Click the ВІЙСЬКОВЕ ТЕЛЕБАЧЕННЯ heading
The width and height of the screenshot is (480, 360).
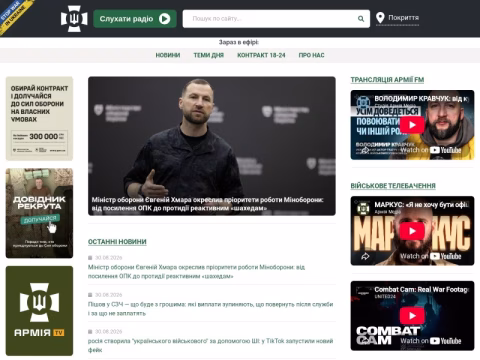point(393,186)
